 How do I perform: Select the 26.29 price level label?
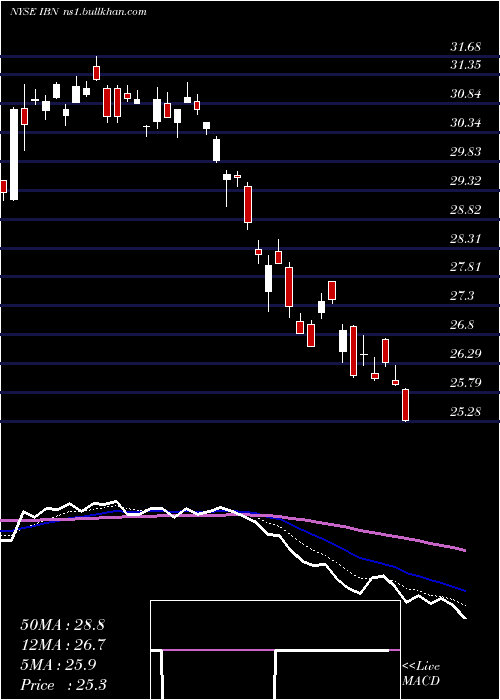point(465,354)
